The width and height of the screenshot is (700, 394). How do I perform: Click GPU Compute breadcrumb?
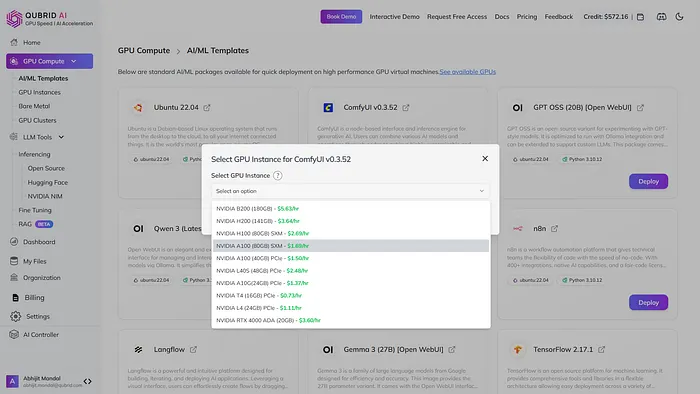(x=144, y=50)
